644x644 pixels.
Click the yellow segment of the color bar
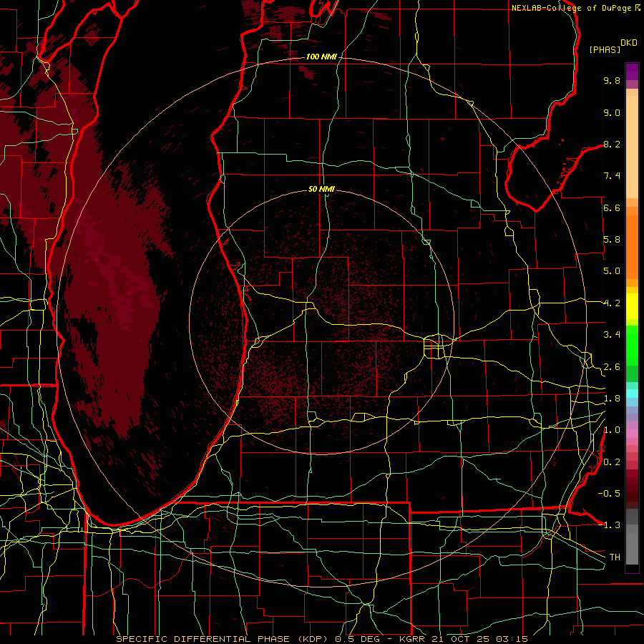coord(632,306)
